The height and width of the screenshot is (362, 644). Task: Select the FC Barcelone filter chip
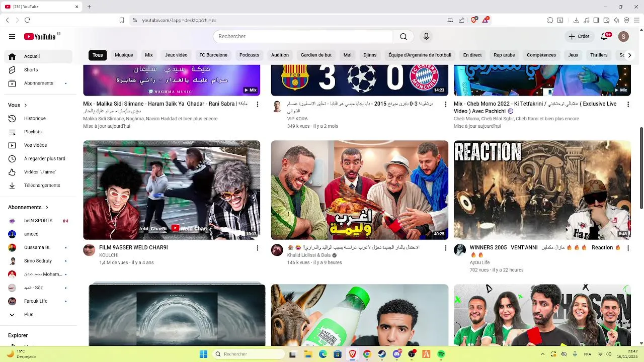tap(213, 55)
